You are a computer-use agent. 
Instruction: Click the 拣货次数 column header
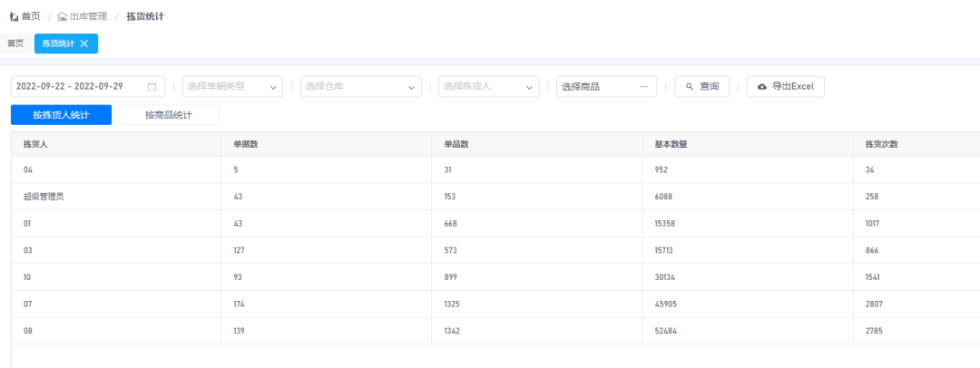click(x=881, y=144)
